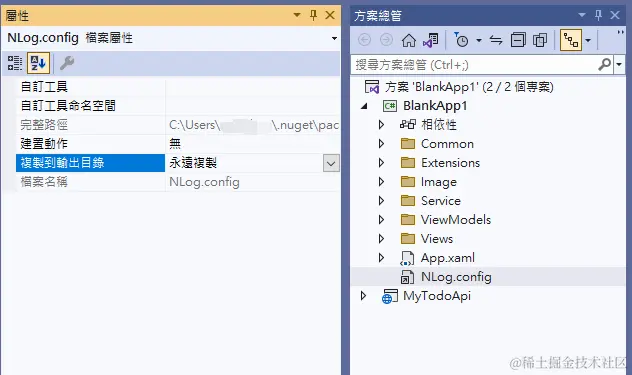Select the Extensions folder
Screen dimensions: 632x375
450,162
